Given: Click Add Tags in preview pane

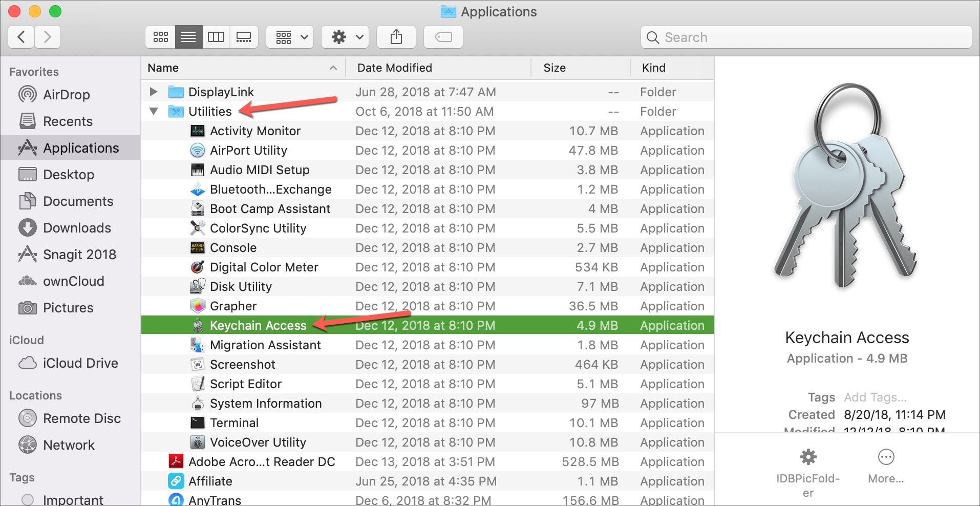Looking at the screenshot, I should pos(875,397).
